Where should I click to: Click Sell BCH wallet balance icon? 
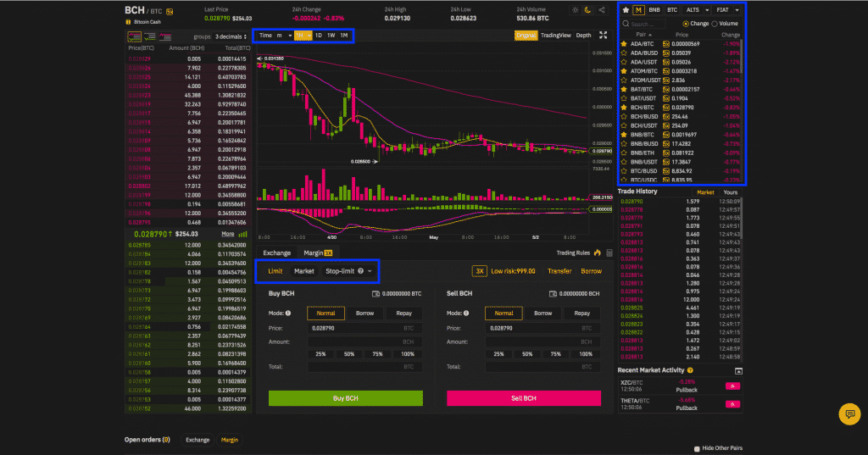pos(553,294)
